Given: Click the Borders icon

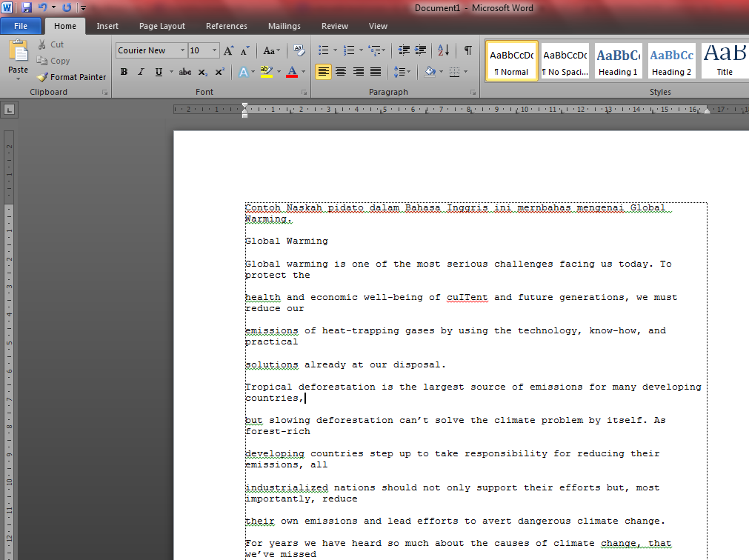Looking at the screenshot, I should [455, 72].
